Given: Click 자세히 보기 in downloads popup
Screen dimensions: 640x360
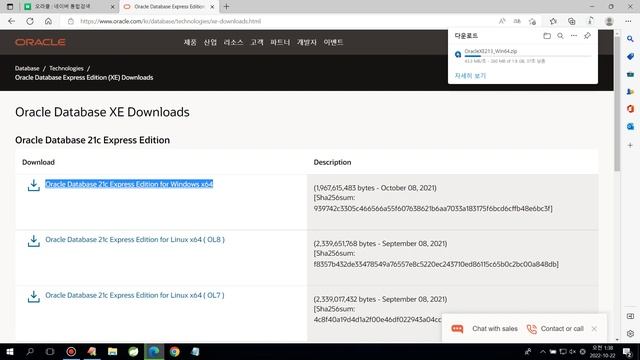Looking at the screenshot, I should coord(470,76).
